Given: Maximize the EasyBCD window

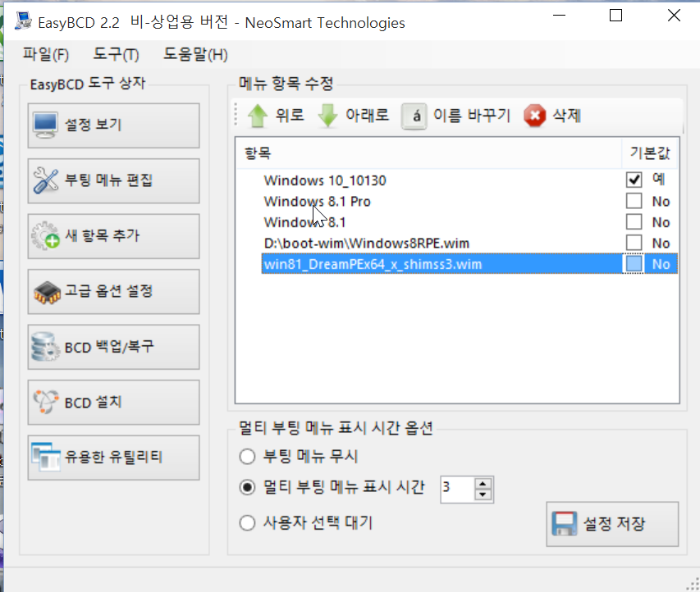Looking at the screenshot, I should pyautogui.click(x=615, y=16).
